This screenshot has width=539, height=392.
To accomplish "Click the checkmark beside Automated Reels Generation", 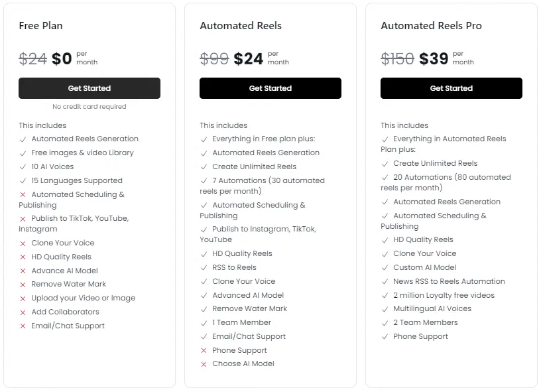I will [x=23, y=139].
